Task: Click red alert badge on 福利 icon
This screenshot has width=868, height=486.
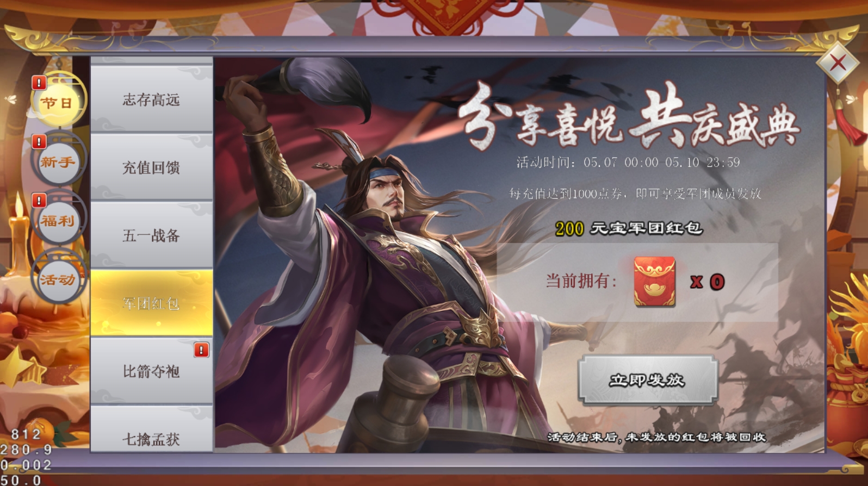Action: [39, 201]
